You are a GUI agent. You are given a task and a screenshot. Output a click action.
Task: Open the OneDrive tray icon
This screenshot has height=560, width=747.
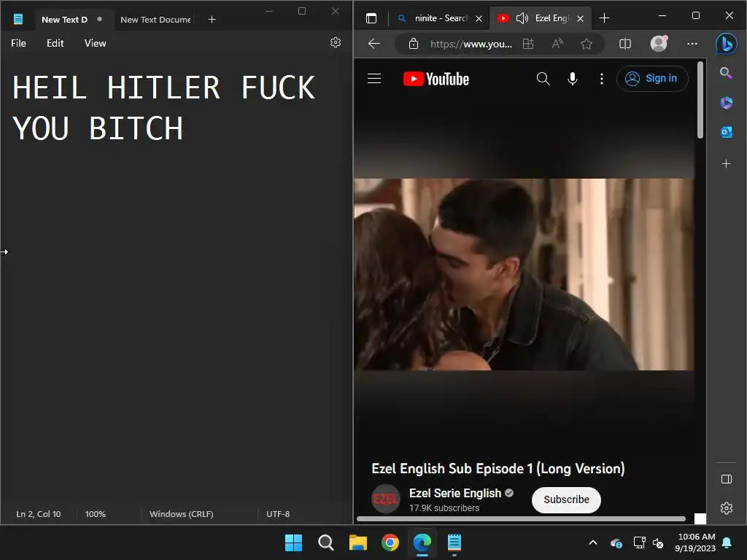click(x=616, y=542)
